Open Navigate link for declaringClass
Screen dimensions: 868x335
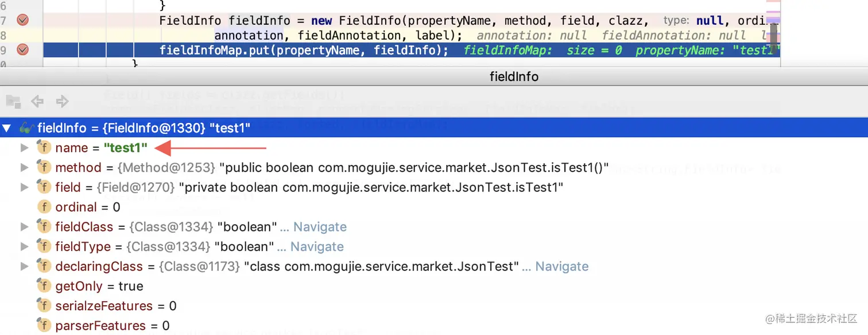(x=562, y=266)
